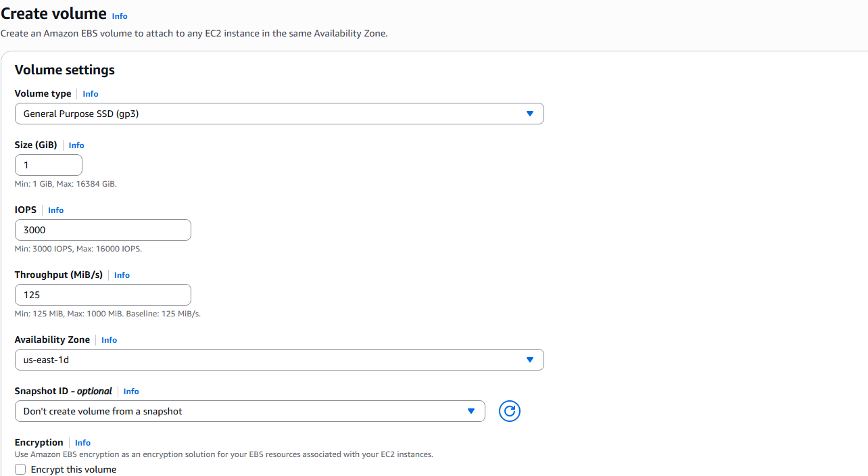Tick the Encrypt this volume checkbox

pos(20,469)
